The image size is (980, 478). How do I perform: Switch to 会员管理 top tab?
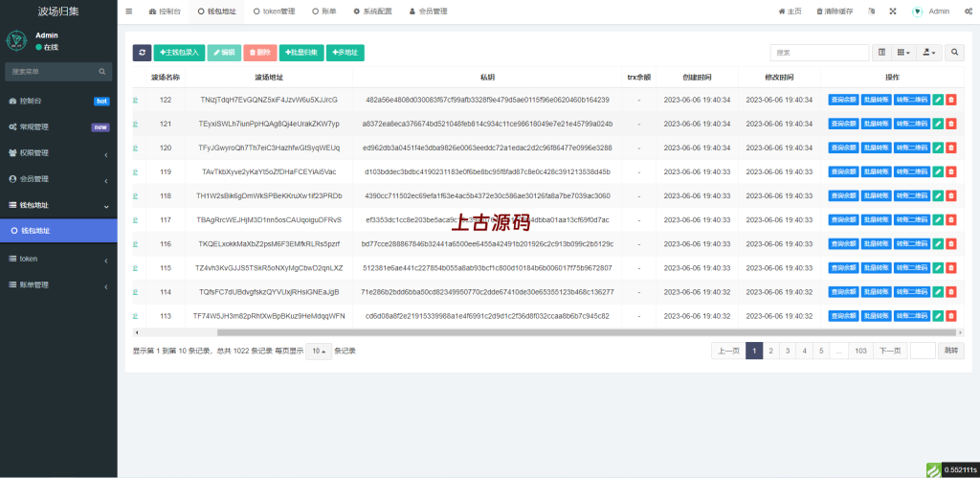coord(428,11)
